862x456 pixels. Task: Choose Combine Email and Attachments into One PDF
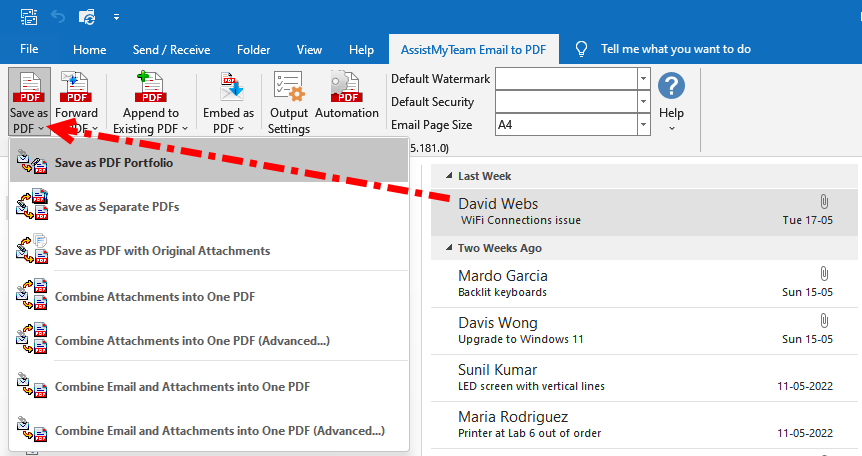click(x=209, y=387)
